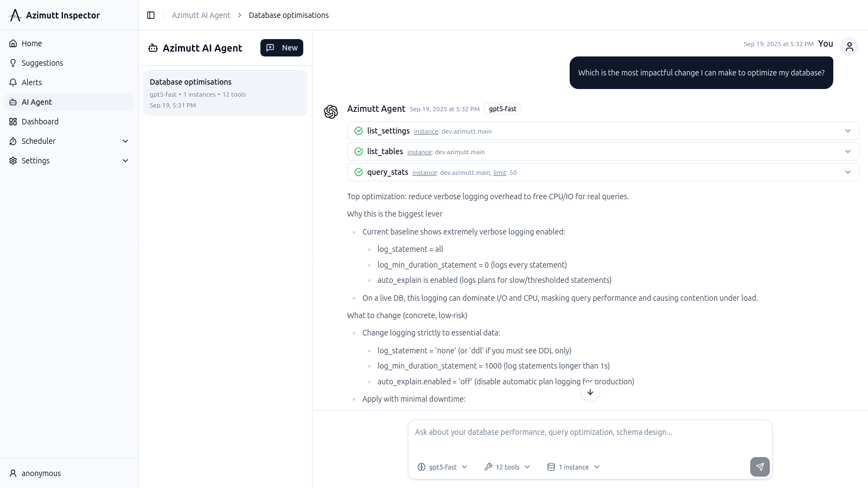Open the 1 instance selector

(573, 467)
